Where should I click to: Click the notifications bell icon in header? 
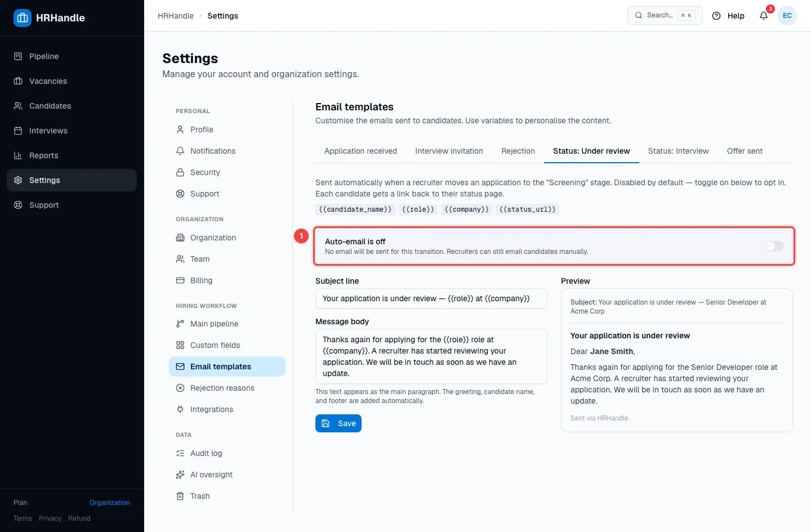click(764, 16)
